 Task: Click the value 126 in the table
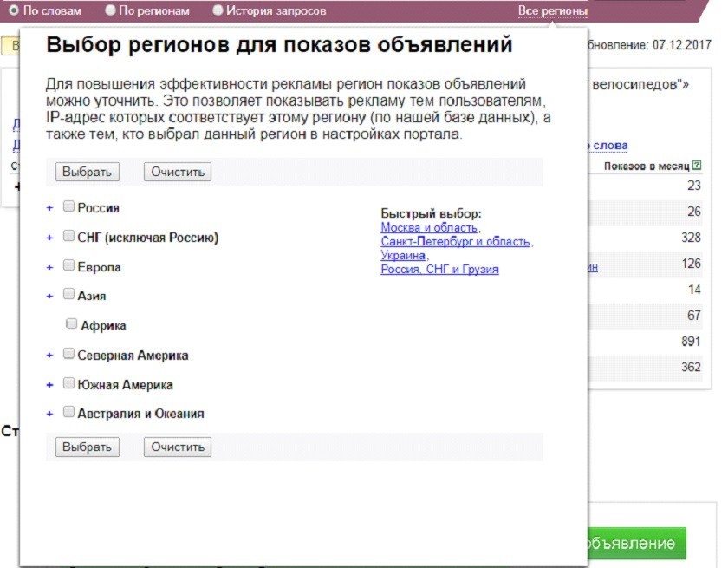[691, 264]
